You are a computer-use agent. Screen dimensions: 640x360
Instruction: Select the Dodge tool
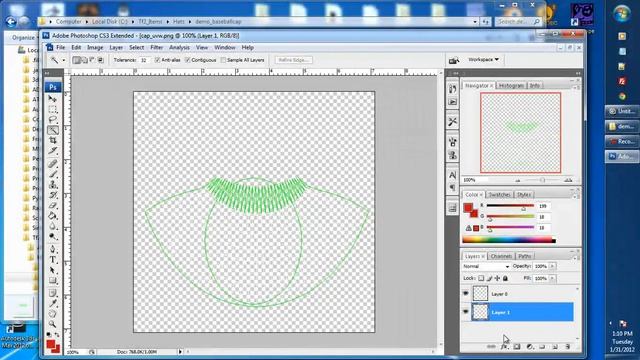53,237
